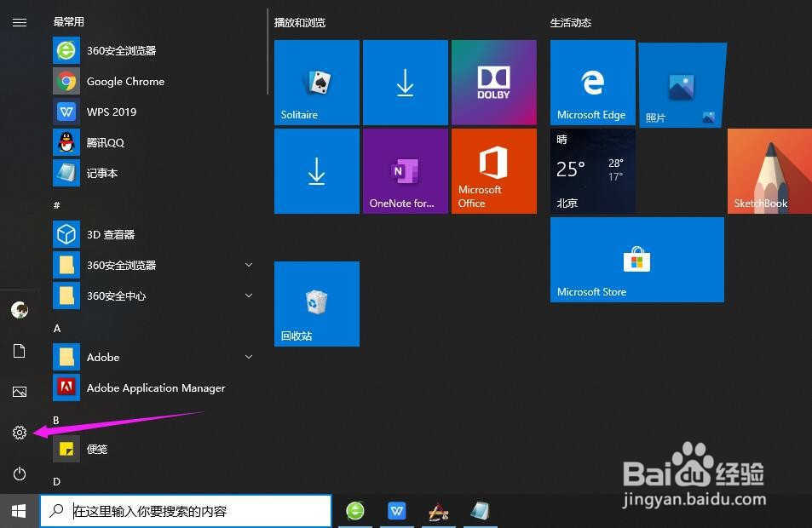
Task: Open the Microsoft Store tile
Action: tap(636, 260)
